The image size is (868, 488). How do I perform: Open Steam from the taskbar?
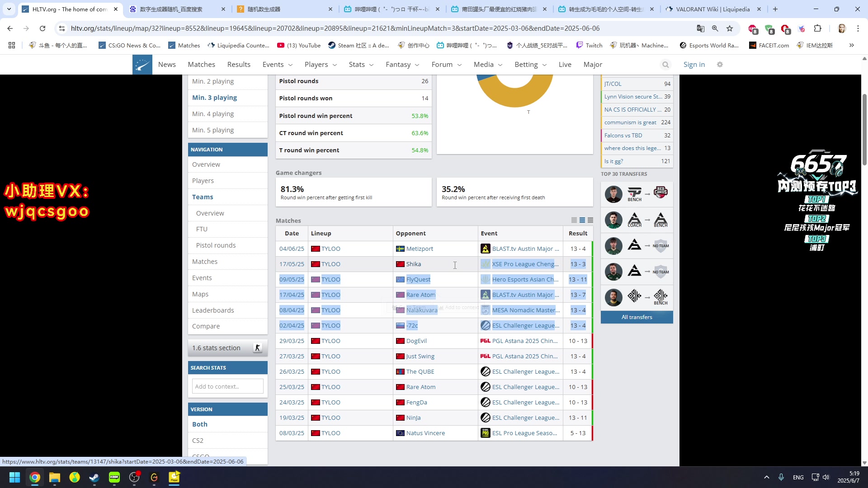94,477
